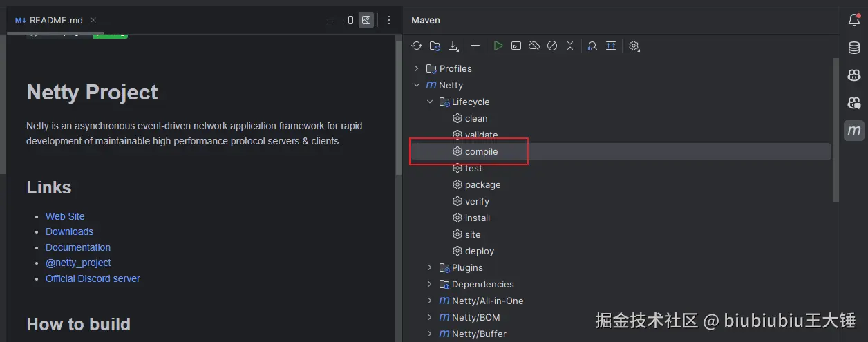This screenshot has height=342, width=868.
Task: Expand the Profiles node
Action: coord(416,68)
